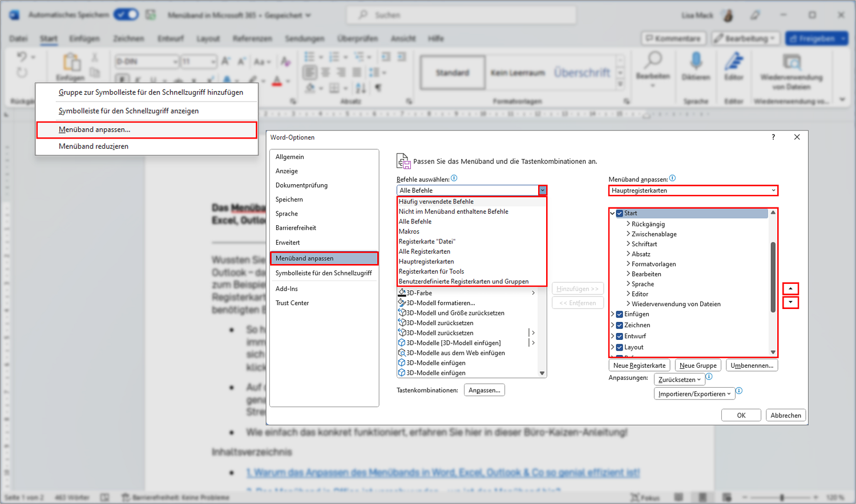This screenshot has width=856, height=504.
Task: Click the info icon beside Menüband anpassen label
Action: pyautogui.click(x=672, y=178)
